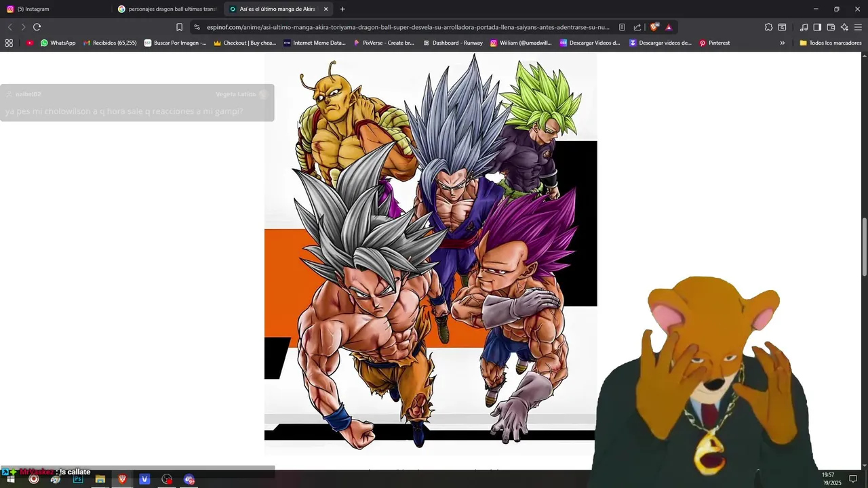Click the Brave browser taskbar icon
The height and width of the screenshot is (488, 868).
click(x=122, y=479)
